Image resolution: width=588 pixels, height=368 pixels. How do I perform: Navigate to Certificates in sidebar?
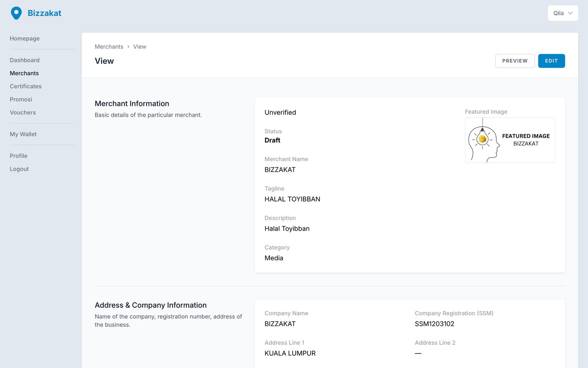26,86
